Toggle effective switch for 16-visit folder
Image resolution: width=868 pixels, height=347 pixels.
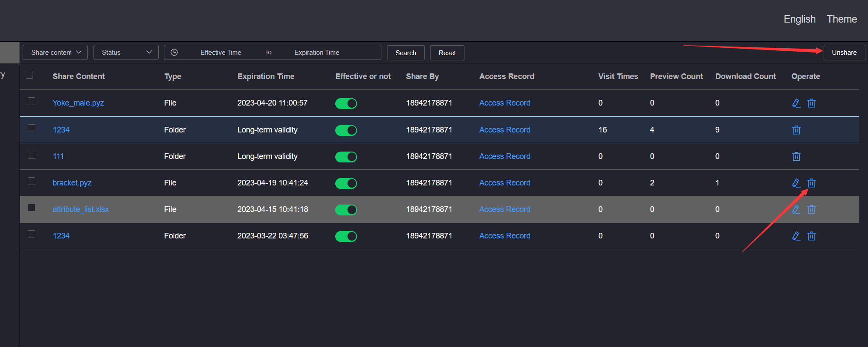(346, 130)
